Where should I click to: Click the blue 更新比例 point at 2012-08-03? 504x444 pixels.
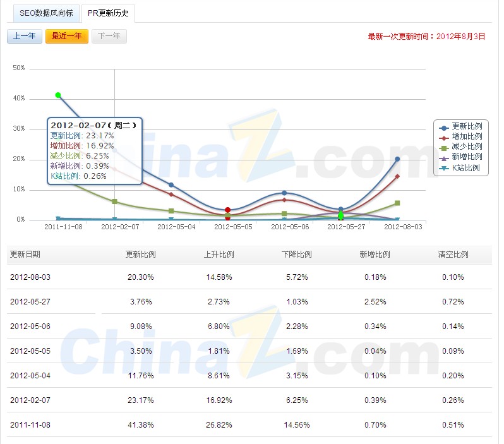(x=397, y=159)
